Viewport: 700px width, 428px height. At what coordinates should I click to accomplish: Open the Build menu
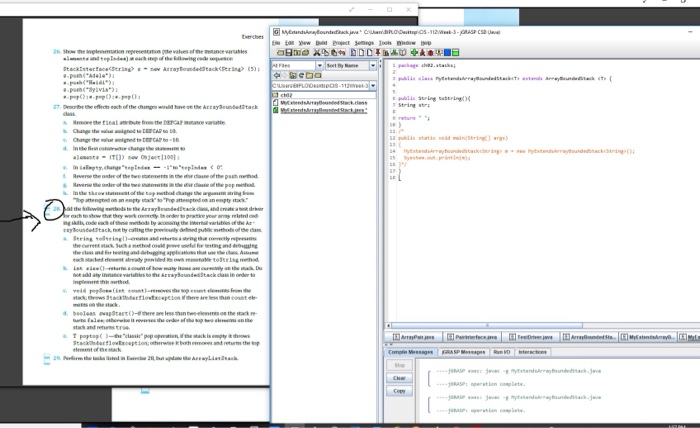[321, 43]
